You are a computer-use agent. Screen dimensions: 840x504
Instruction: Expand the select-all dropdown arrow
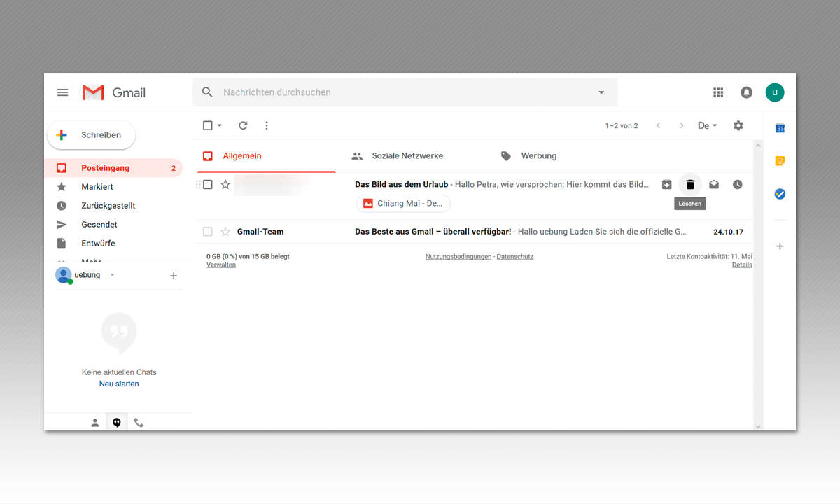point(219,125)
